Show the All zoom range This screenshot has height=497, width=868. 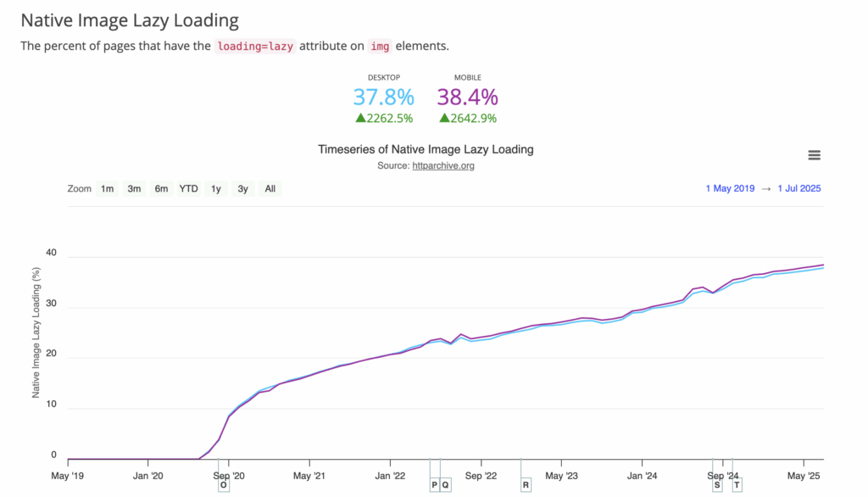tap(270, 189)
